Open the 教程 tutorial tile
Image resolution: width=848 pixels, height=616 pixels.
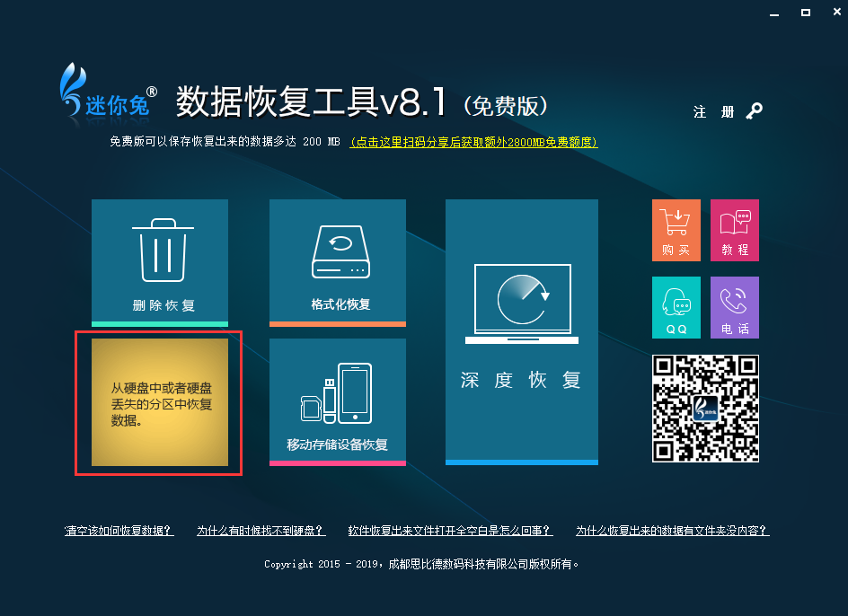[x=735, y=231]
